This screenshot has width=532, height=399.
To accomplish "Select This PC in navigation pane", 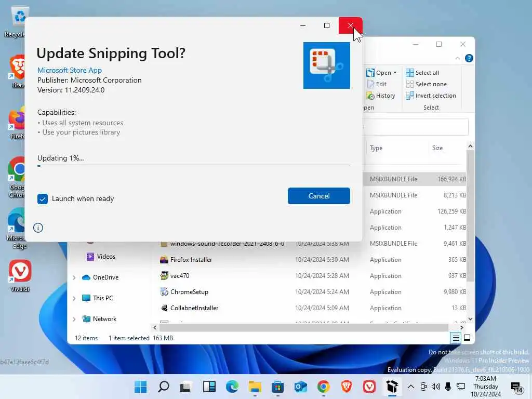I will point(98,298).
